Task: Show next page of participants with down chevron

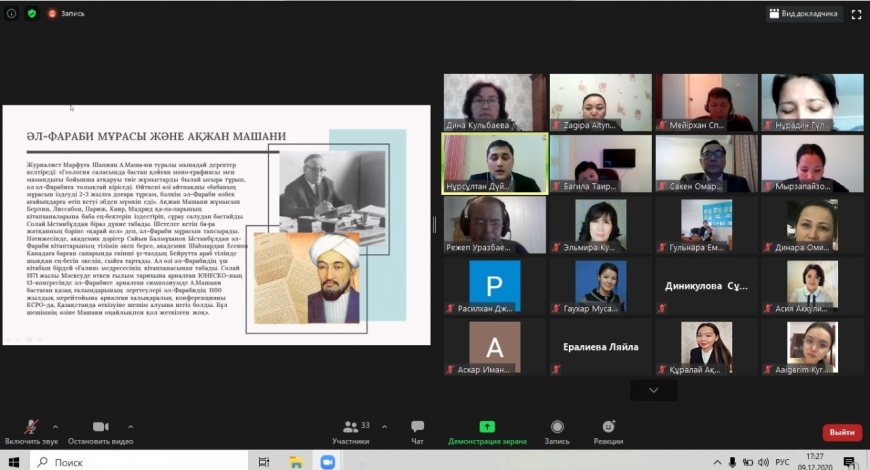Action: point(654,391)
